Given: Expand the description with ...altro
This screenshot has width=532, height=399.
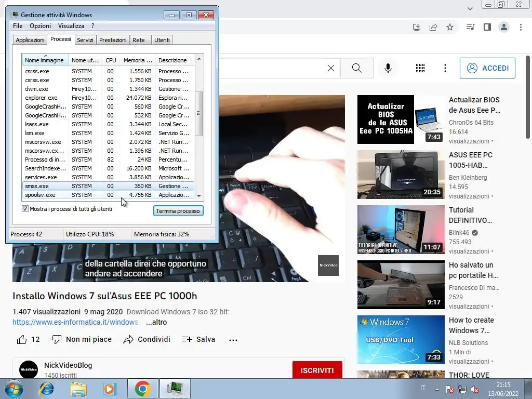Looking at the screenshot, I should click(x=156, y=322).
